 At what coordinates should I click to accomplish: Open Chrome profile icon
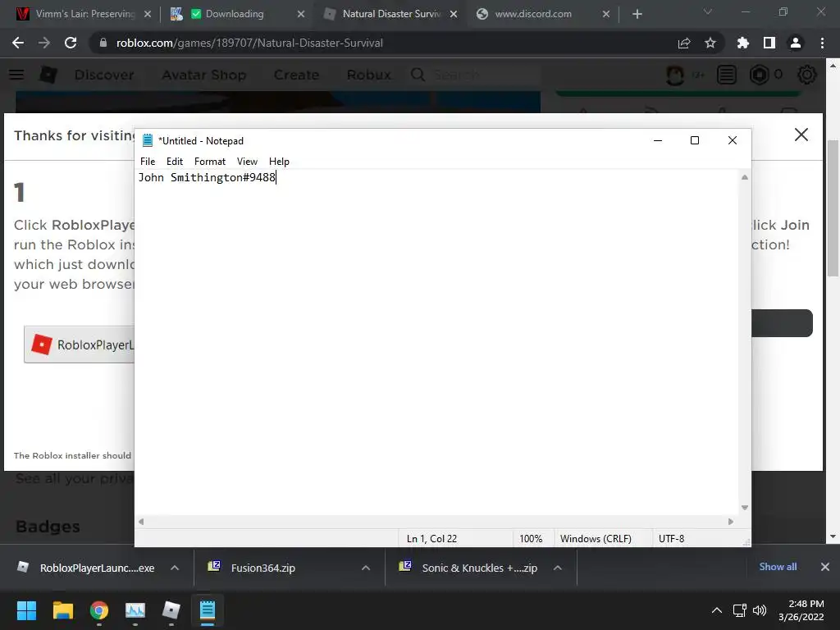(796, 43)
